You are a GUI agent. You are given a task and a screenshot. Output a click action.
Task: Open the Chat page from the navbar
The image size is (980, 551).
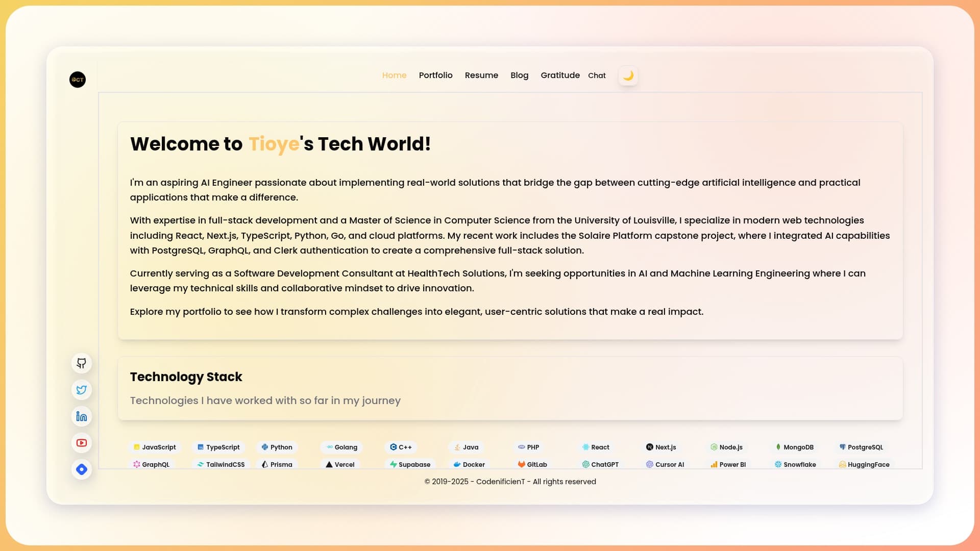pos(596,75)
